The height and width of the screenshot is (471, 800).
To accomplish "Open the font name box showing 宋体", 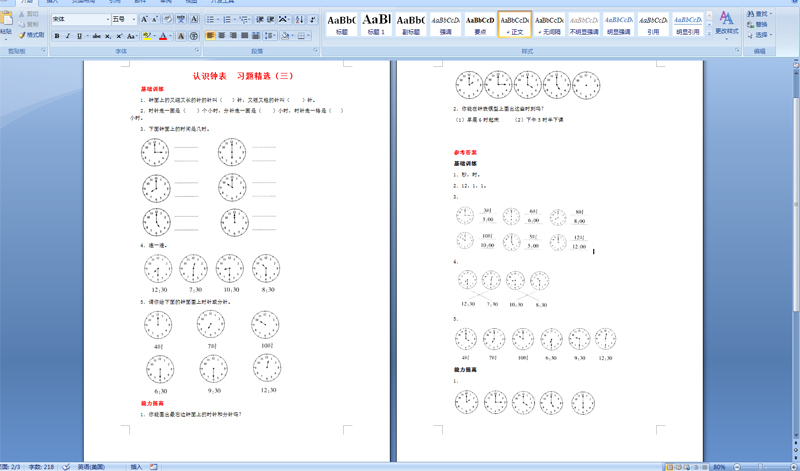I will click(81, 19).
